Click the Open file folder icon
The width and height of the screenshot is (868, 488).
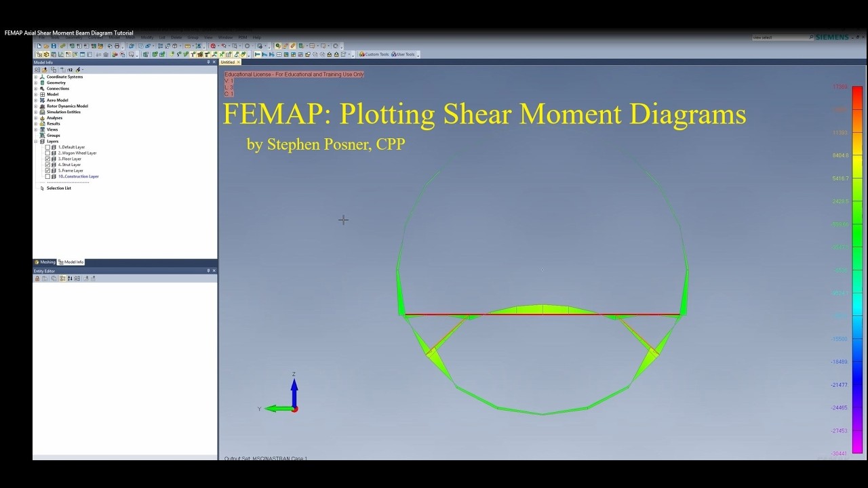pyautogui.click(x=46, y=45)
